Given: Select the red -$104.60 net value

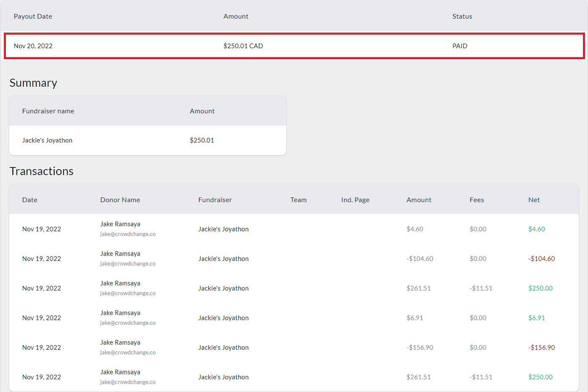Looking at the screenshot, I should (541, 259).
